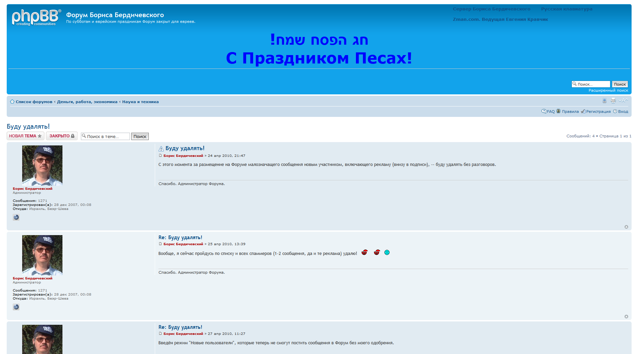Viewport: 644px width, 354px height.
Task: Open website globe icon in first post profile
Action: click(x=16, y=217)
